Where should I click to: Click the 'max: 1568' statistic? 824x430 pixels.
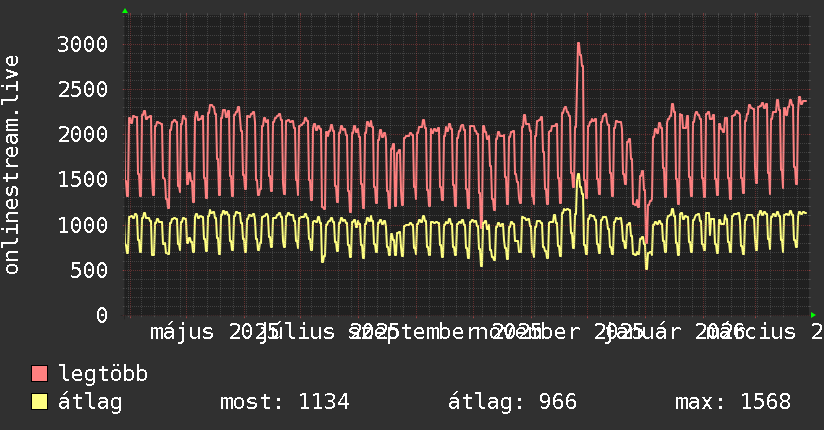(733, 402)
